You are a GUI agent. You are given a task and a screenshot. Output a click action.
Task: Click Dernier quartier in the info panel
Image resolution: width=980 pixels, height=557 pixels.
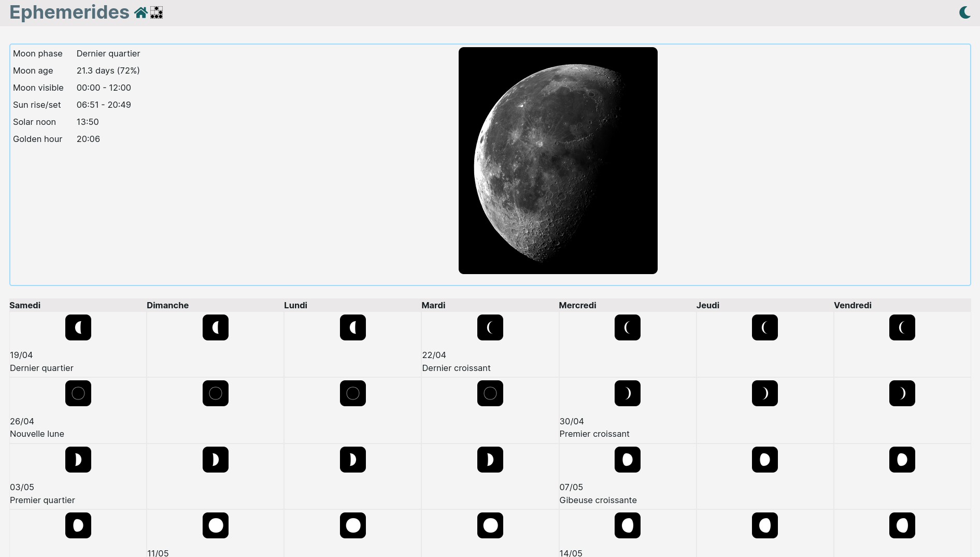(108, 53)
